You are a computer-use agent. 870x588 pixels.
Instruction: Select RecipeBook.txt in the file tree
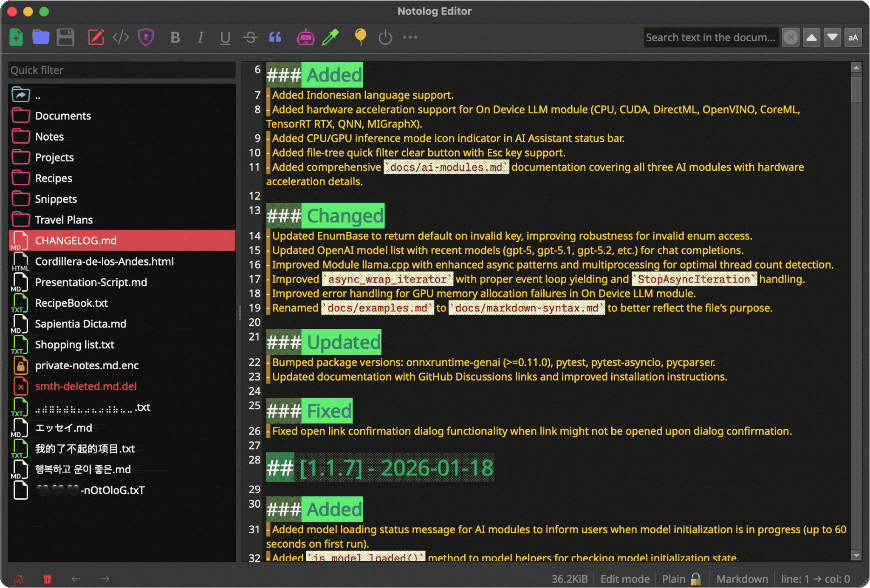[71, 303]
